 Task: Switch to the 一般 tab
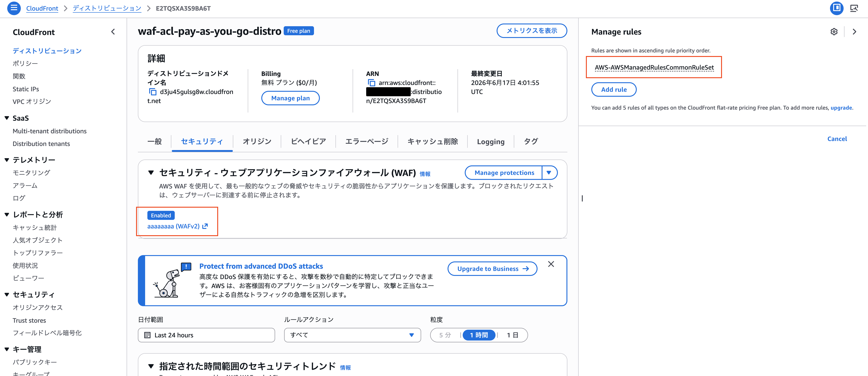[x=155, y=141]
